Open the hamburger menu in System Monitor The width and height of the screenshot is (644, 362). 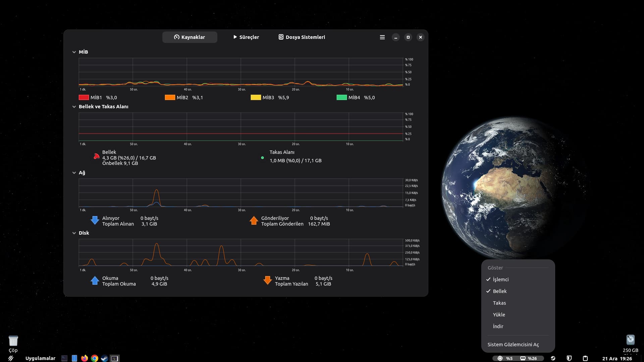[x=382, y=37]
